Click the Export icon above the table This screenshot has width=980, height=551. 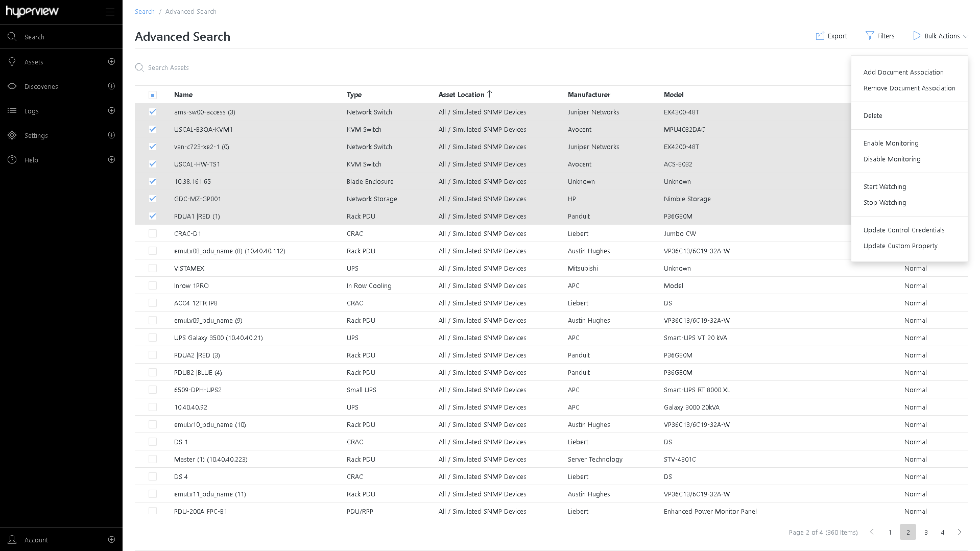(820, 36)
